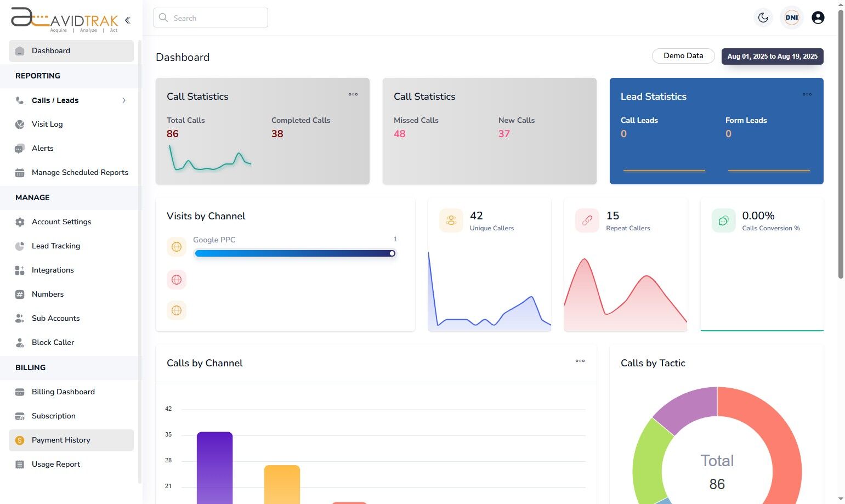This screenshot has width=845, height=504.
Task: Open Payment History
Action: point(71,440)
